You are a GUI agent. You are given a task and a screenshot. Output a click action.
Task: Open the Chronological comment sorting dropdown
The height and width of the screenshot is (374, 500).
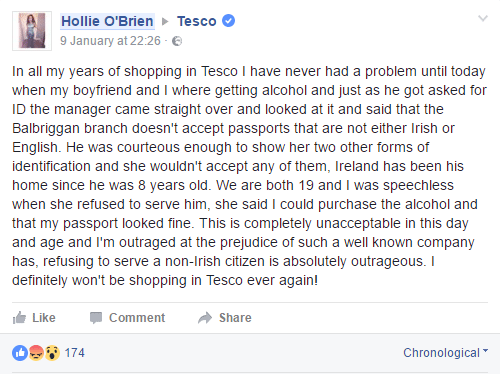[446, 353]
